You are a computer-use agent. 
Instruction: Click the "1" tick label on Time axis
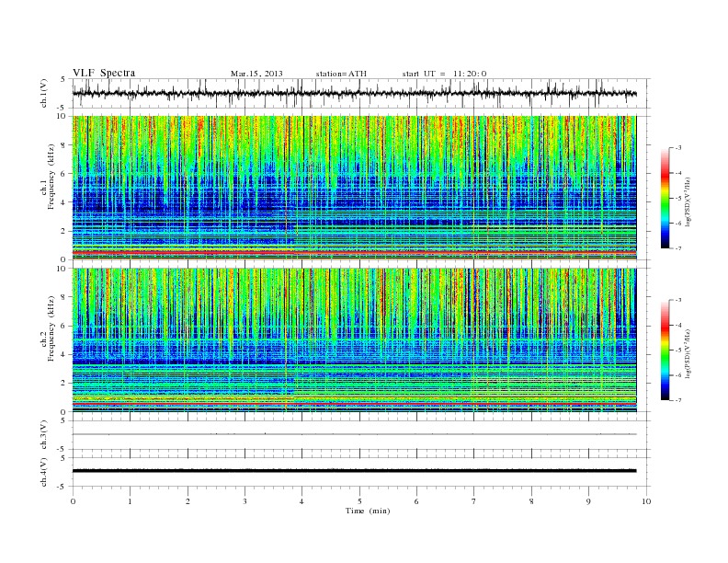click(x=130, y=501)
